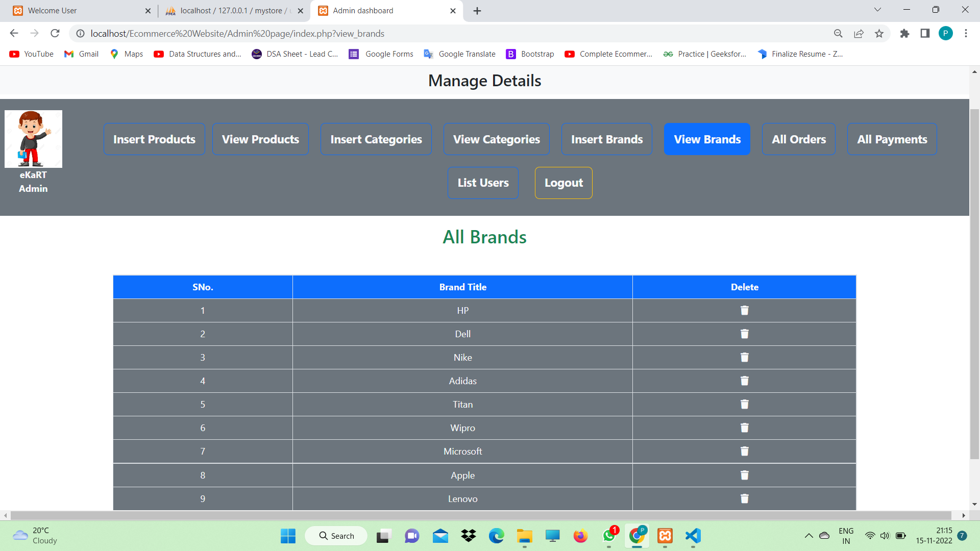Delete the Nike brand entry
Image resolution: width=980 pixels, height=551 pixels.
coord(744,357)
